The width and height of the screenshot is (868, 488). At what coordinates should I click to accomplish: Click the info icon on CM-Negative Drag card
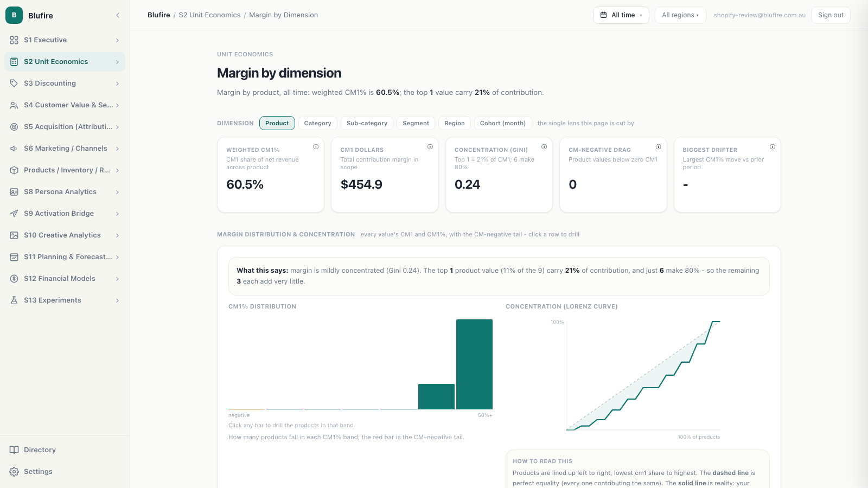tap(658, 147)
